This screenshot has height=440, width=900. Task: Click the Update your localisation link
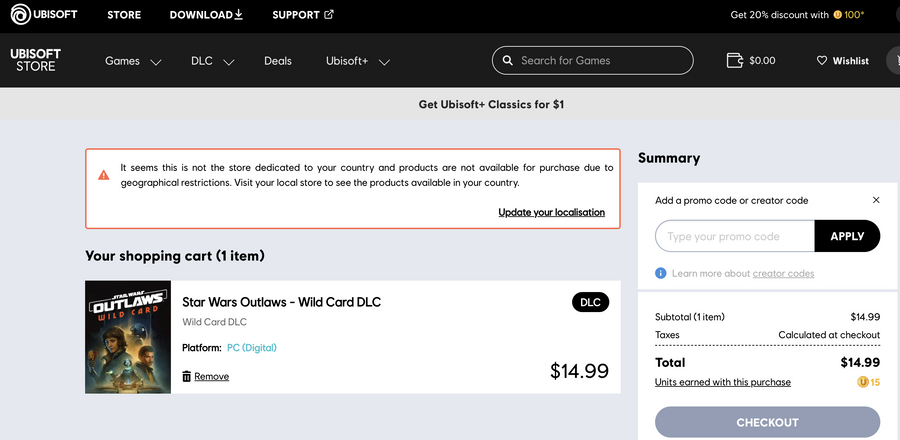tap(551, 212)
